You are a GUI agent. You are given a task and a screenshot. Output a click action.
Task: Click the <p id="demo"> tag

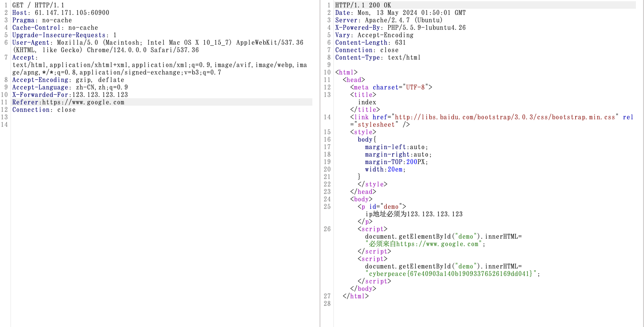click(382, 207)
